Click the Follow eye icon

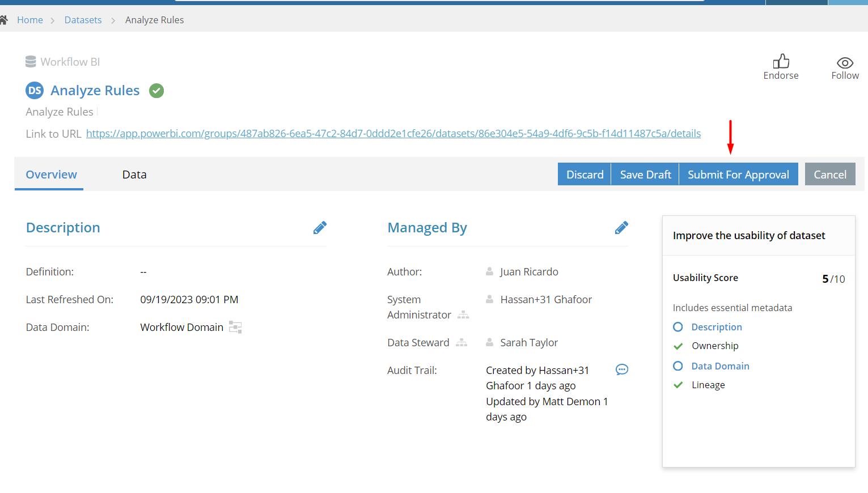point(844,62)
